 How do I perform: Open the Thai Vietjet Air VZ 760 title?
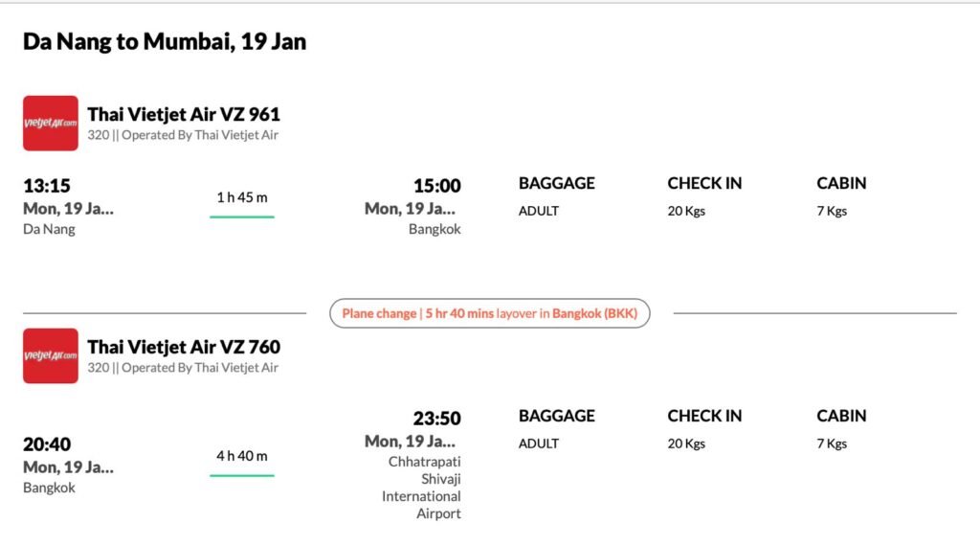[x=184, y=347]
